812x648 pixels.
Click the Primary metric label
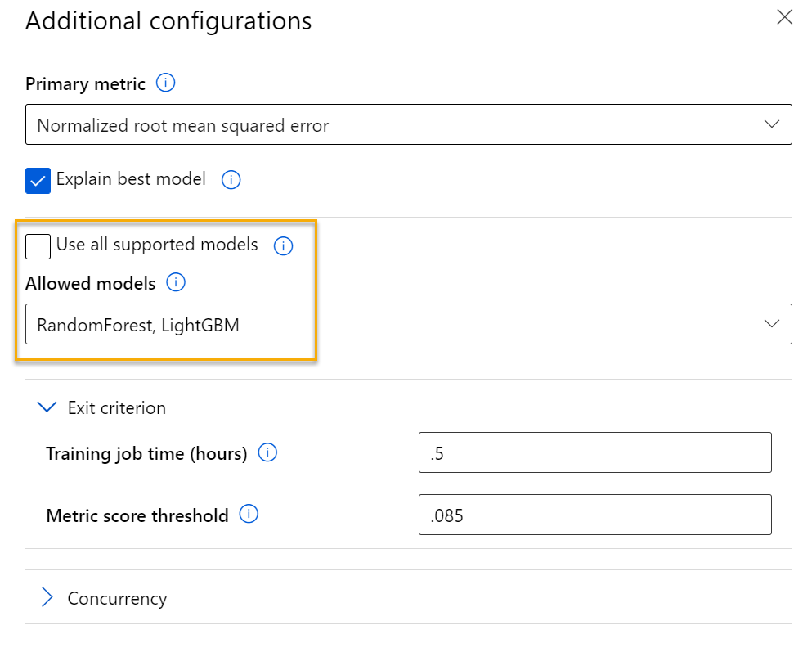[x=85, y=84]
